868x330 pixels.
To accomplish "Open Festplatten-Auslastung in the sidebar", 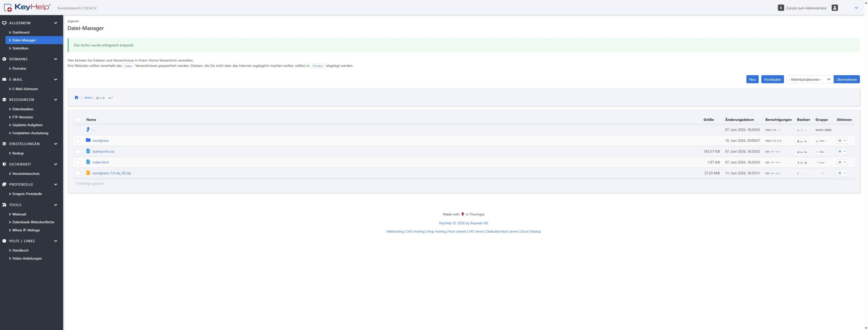I will (x=30, y=133).
